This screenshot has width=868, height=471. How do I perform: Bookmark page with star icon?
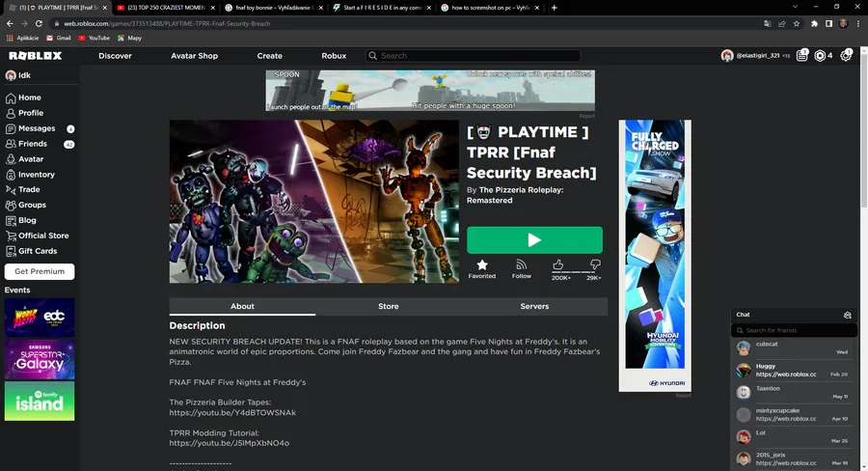(797, 24)
